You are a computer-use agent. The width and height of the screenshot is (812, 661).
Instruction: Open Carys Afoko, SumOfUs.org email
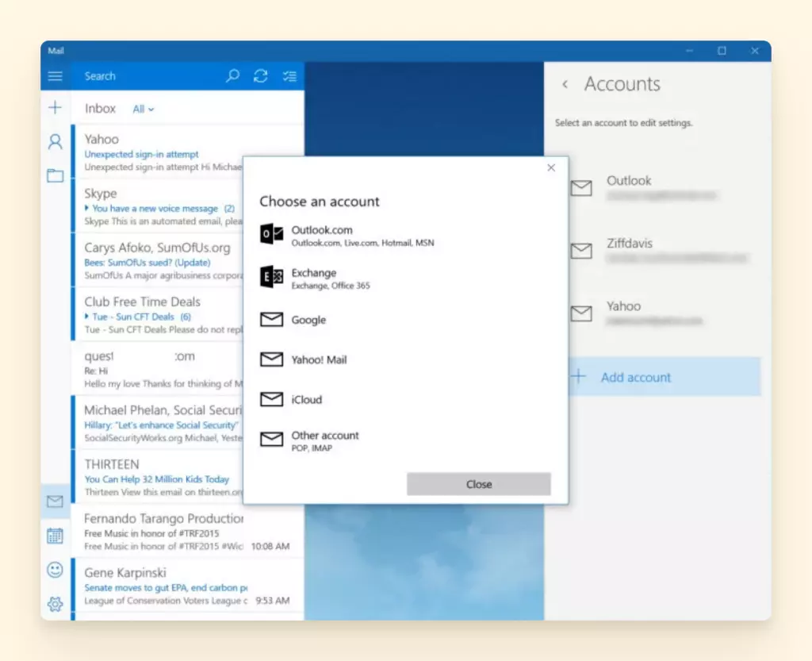click(x=158, y=260)
